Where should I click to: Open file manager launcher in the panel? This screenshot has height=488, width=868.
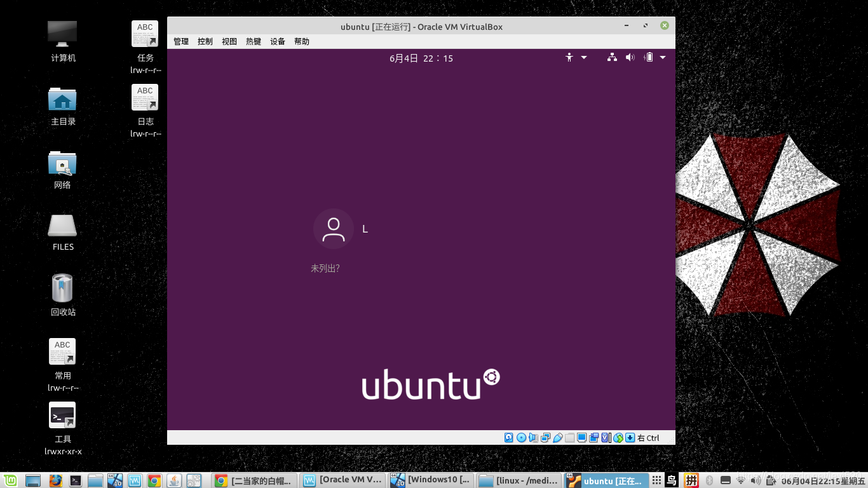[x=95, y=480]
